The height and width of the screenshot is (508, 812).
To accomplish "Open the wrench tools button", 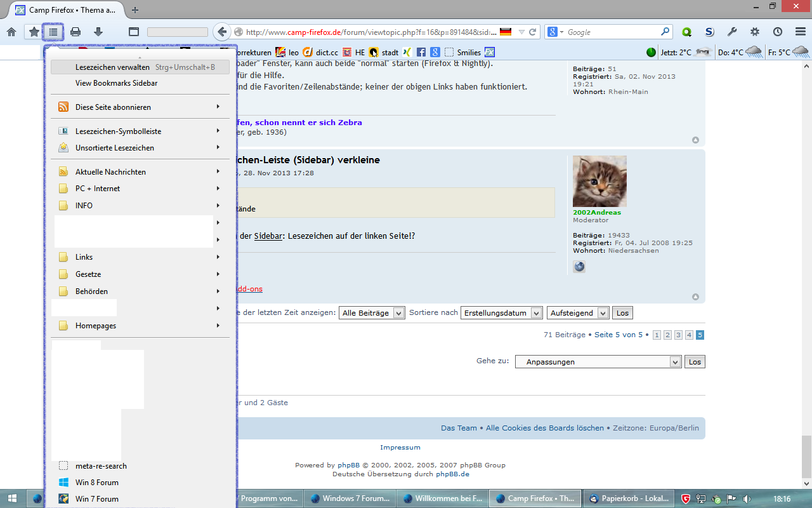I will 732,32.
